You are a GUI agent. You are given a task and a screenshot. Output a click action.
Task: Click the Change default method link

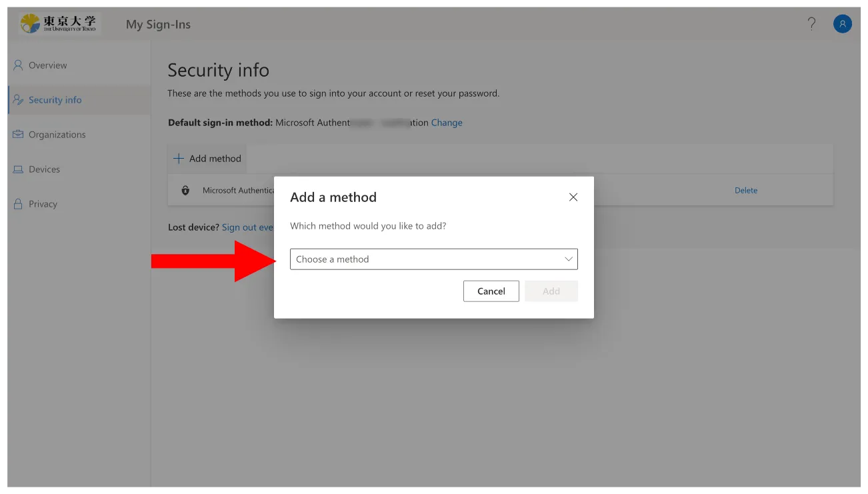point(447,123)
